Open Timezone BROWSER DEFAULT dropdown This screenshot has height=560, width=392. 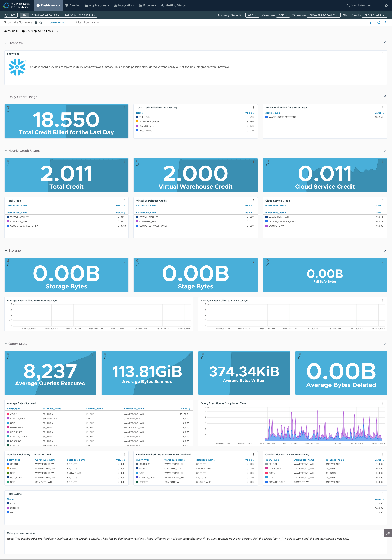click(323, 15)
